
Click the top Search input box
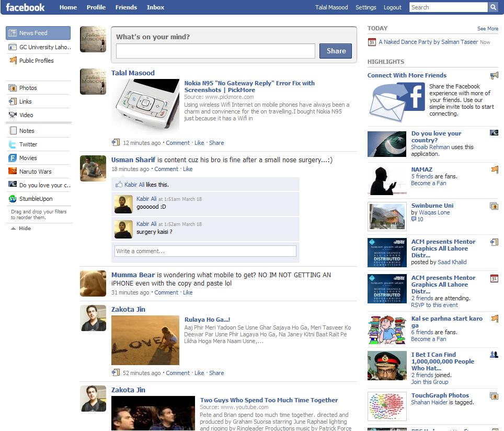pyautogui.click(x=449, y=7)
